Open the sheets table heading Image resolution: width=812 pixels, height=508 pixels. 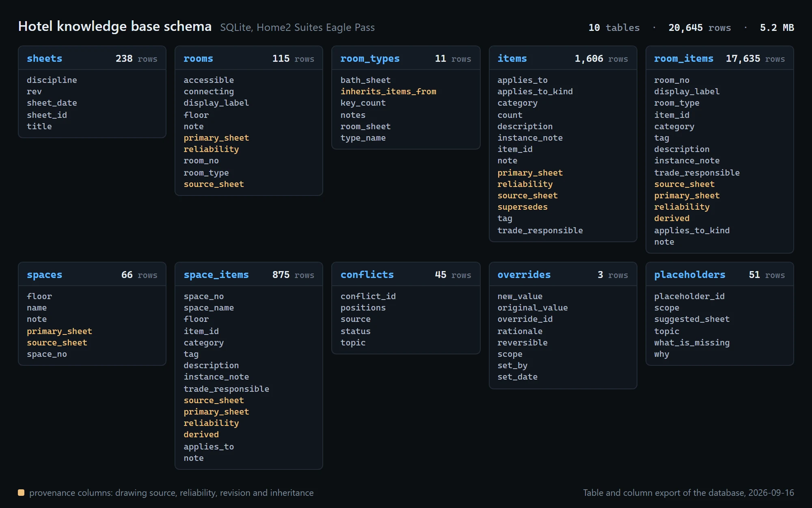pyautogui.click(x=44, y=59)
